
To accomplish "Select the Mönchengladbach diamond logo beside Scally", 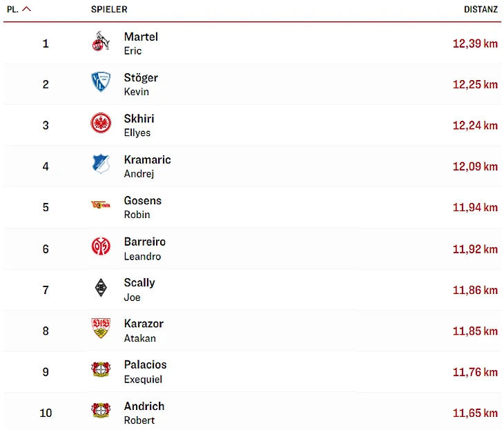I will (x=101, y=289).
